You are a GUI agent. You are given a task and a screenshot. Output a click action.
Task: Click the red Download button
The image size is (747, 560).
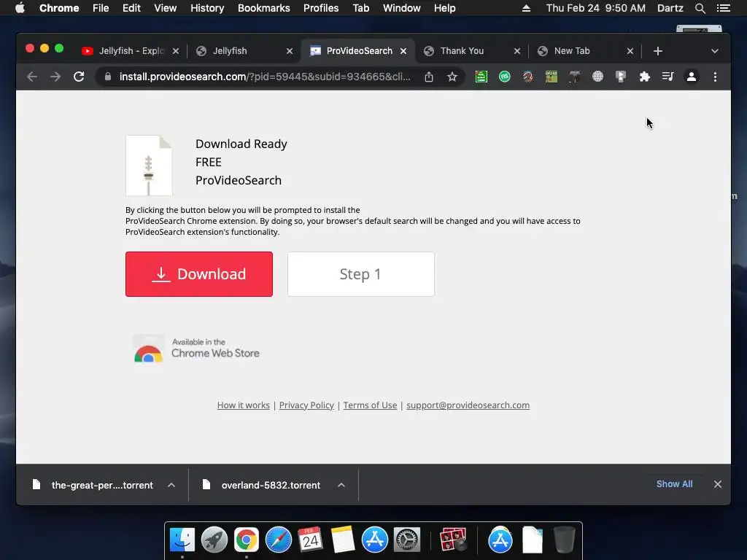pyautogui.click(x=199, y=274)
